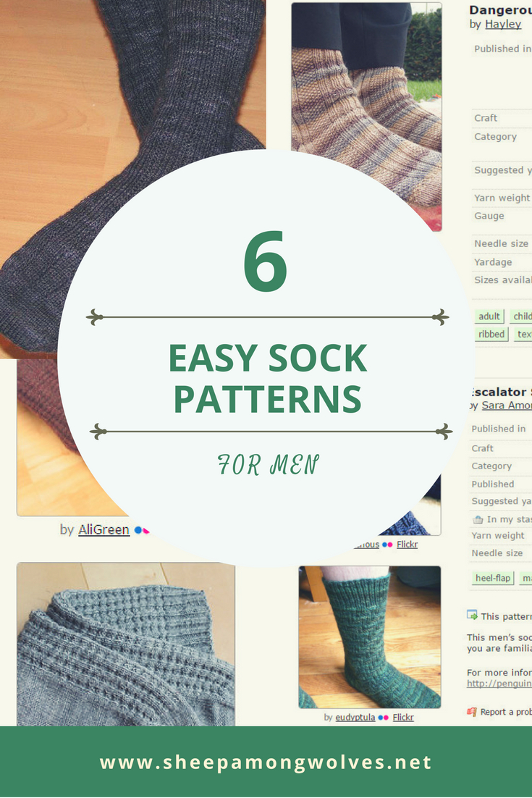Click Flickr dots icon below blue sock photo
The height and width of the screenshot is (798, 532).
387,545
